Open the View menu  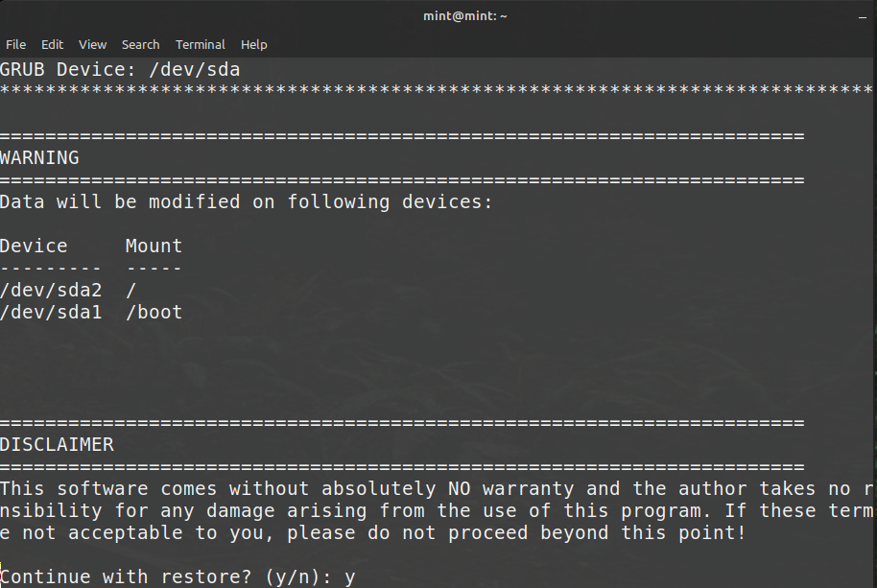pyautogui.click(x=93, y=44)
